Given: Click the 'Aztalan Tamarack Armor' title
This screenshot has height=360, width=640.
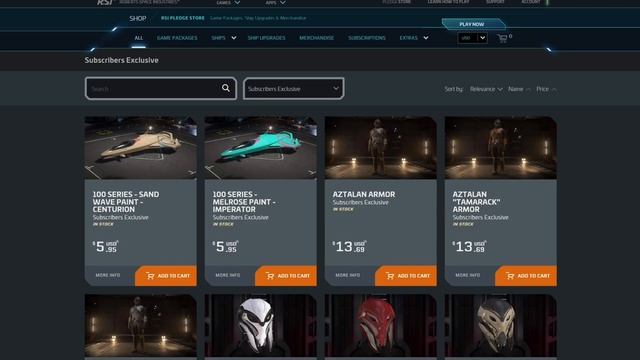Looking at the screenshot, I should [476, 202].
